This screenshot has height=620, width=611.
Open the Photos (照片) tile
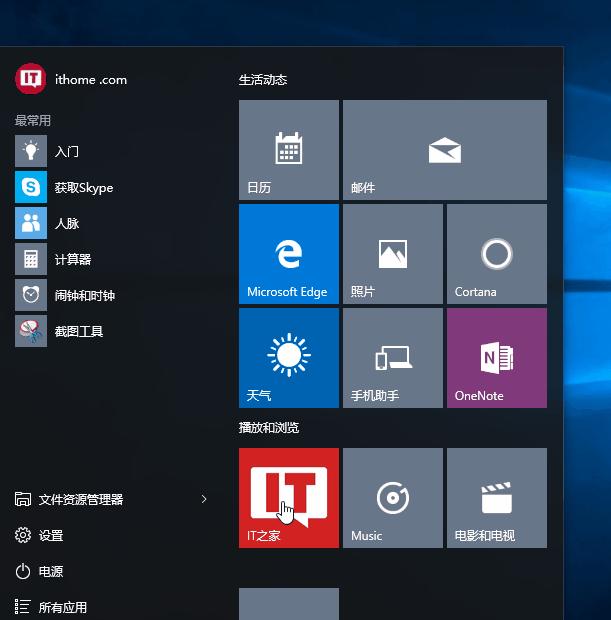pyautogui.click(x=393, y=254)
